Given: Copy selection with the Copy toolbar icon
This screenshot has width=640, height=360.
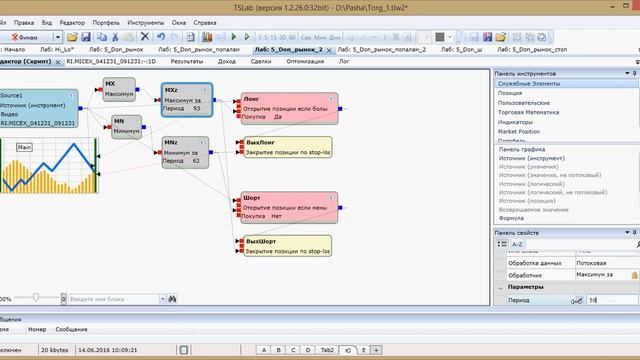Looking at the screenshot, I should [102, 37].
